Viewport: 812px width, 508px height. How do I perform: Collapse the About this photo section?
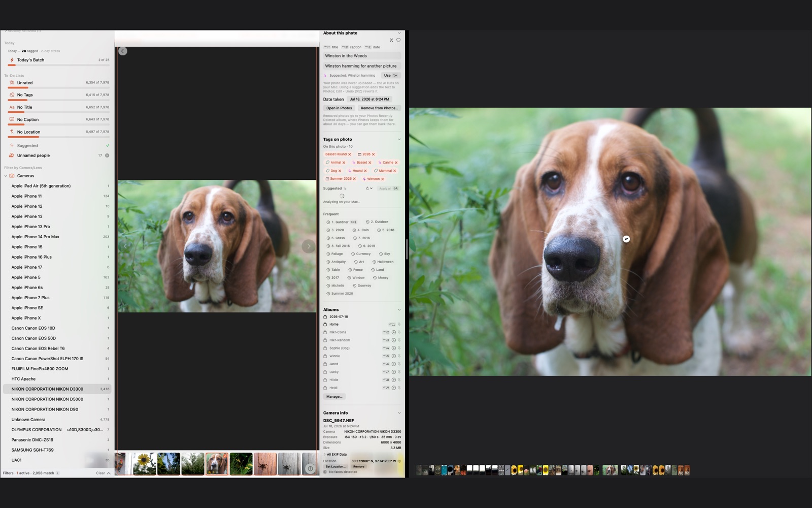[x=399, y=33]
